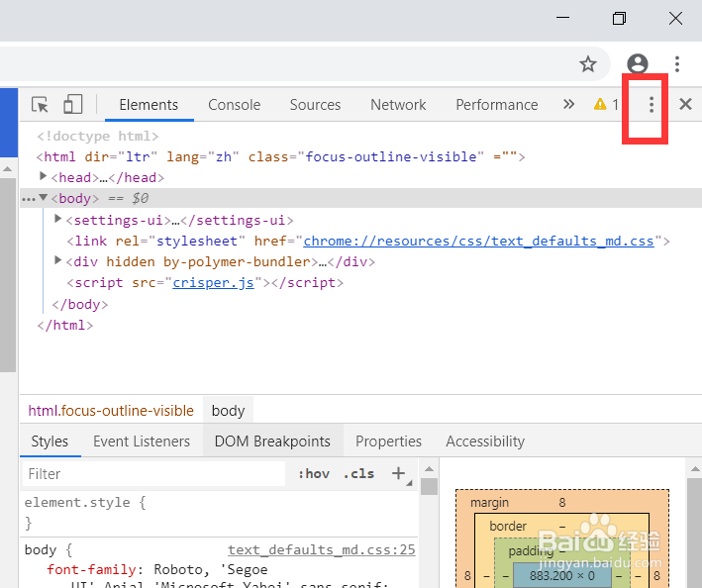The width and height of the screenshot is (702, 588).
Task: Open the Sources tab
Action: click(315, 105)
